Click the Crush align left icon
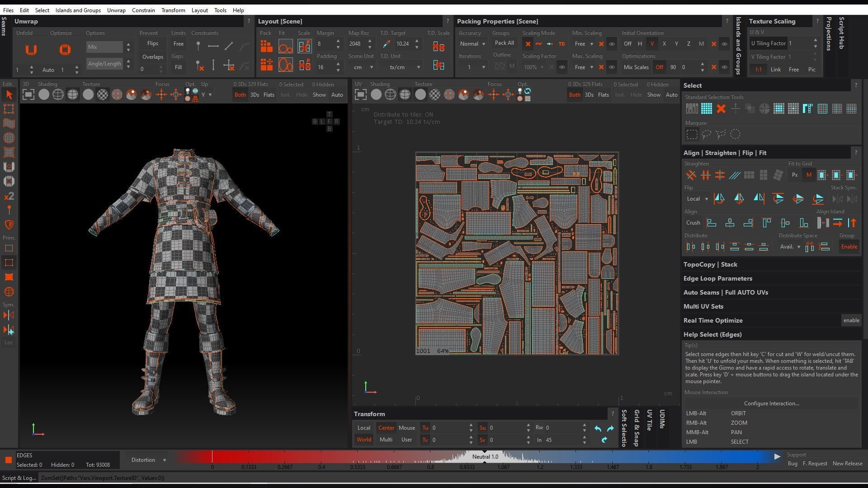Viewport: 868px width, 488px height. [712, 223]
